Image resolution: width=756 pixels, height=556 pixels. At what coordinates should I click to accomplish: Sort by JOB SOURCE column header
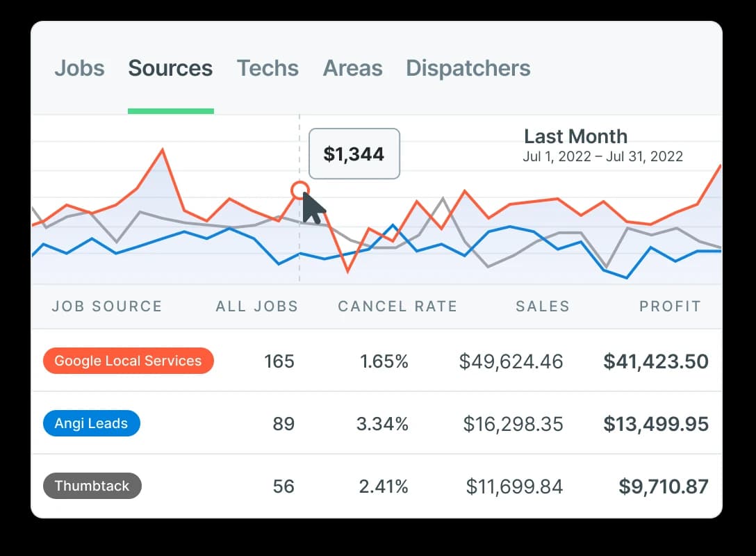(107, 306)
